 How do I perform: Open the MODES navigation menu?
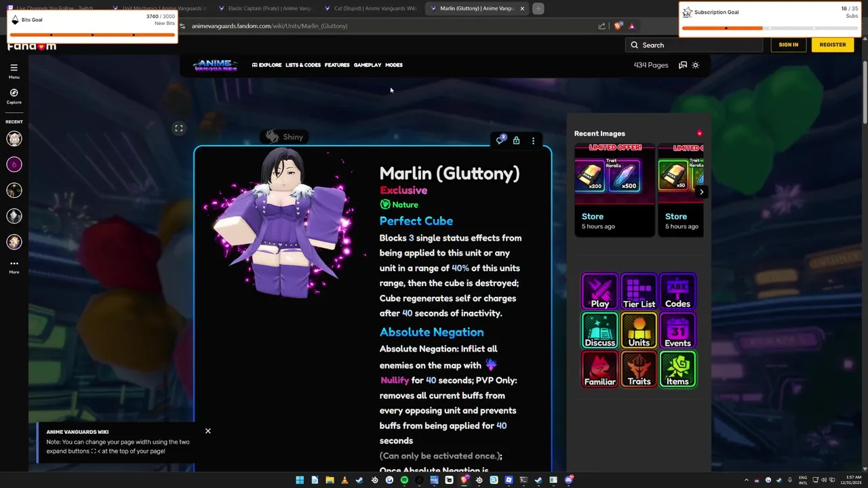(x=394, y=65)
